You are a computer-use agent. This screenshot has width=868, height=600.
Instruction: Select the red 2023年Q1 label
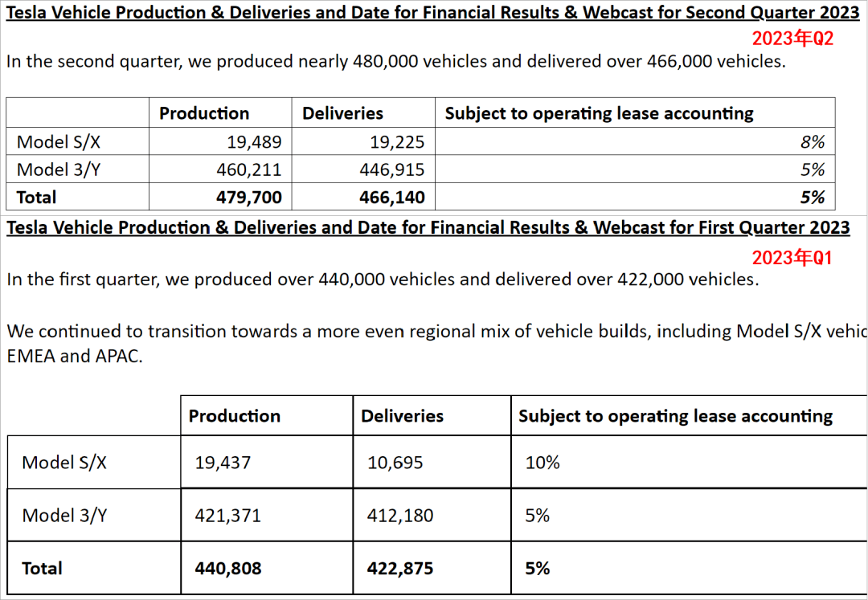[x=792, y=258]
